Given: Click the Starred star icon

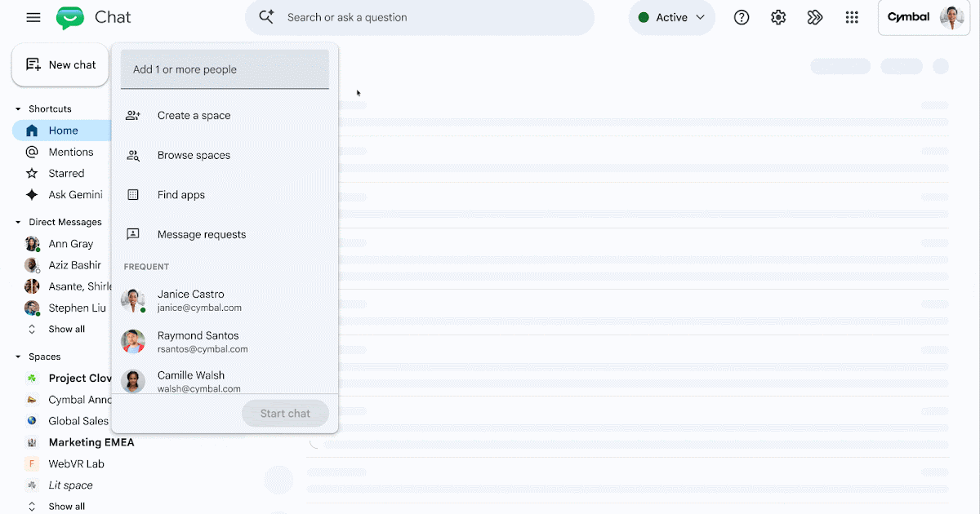Looking at the screenshot, I should pos(32,173).
